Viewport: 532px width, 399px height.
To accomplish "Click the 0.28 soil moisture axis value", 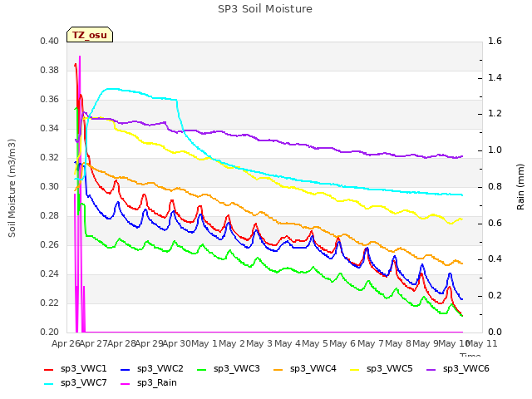I will [50, 216].
